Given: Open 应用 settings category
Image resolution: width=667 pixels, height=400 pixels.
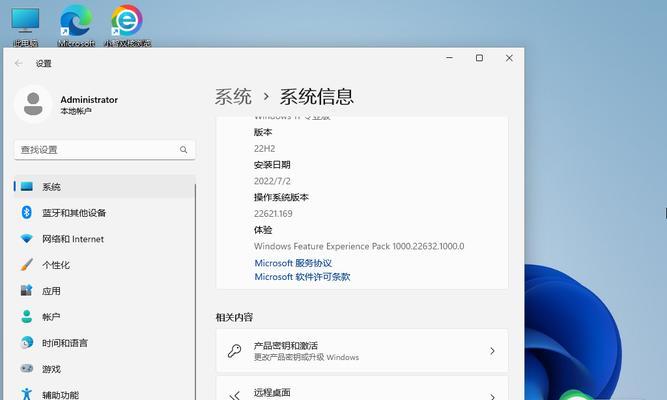Looking at the screenshot, I should click(x=105, y=291).
